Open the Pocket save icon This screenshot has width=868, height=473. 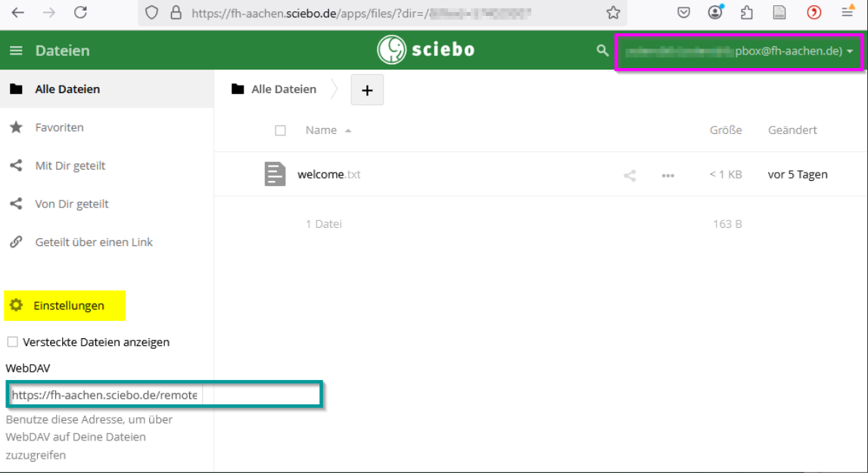click(x=683, y=12)
